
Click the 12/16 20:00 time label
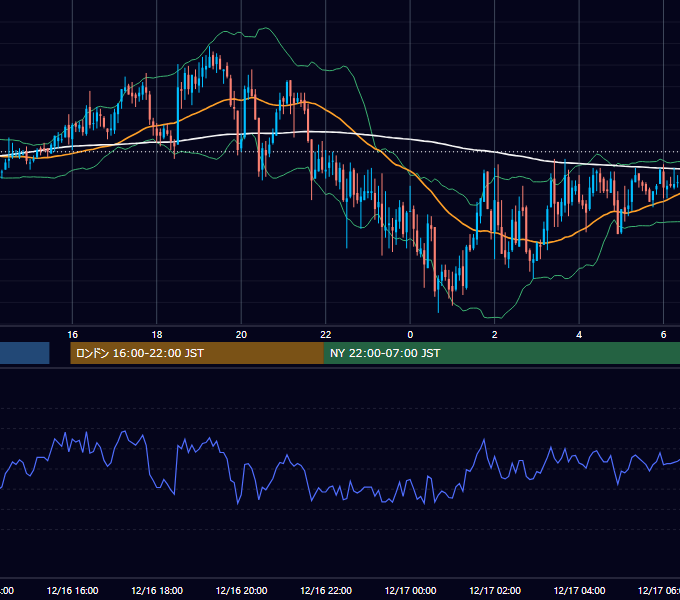[x=241, y=590]
